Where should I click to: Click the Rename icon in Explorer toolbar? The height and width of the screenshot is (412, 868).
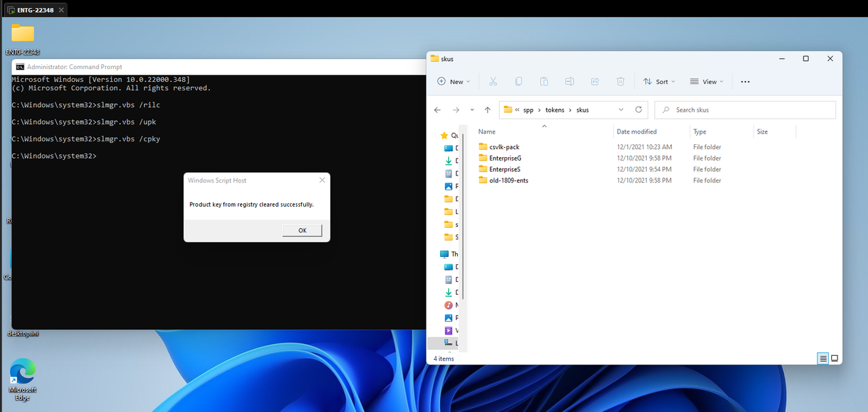[570, 81]
